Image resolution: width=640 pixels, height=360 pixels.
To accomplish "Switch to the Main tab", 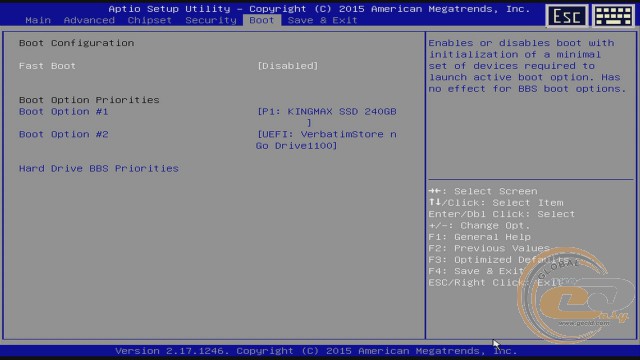I will 38,20.
